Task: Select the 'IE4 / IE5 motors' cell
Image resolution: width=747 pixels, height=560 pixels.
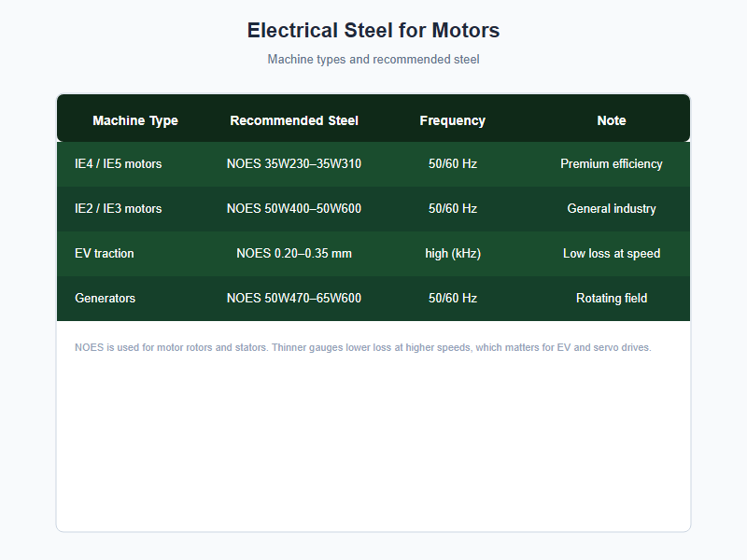Action: pyautogui.click(x=119, y=164)
